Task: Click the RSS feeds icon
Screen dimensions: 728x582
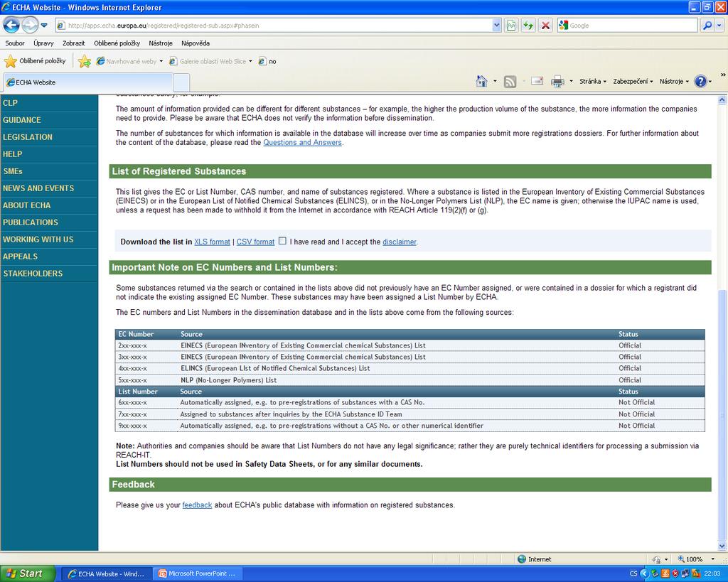Action: 510,82
